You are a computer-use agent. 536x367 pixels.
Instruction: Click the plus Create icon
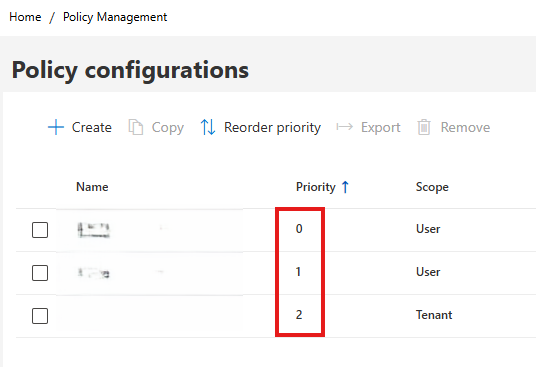(x=56, y=127)
